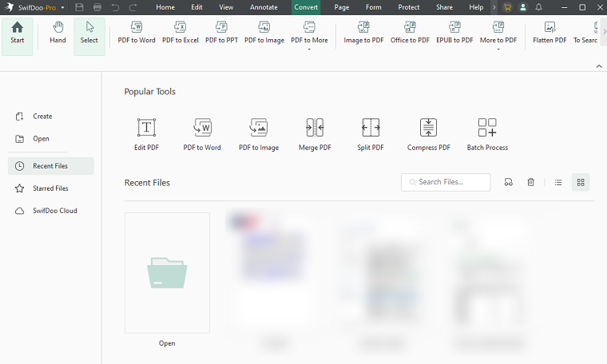Launch PDF to Word popular tool
The width and height of the screenshot is (607, 364).
202,134
